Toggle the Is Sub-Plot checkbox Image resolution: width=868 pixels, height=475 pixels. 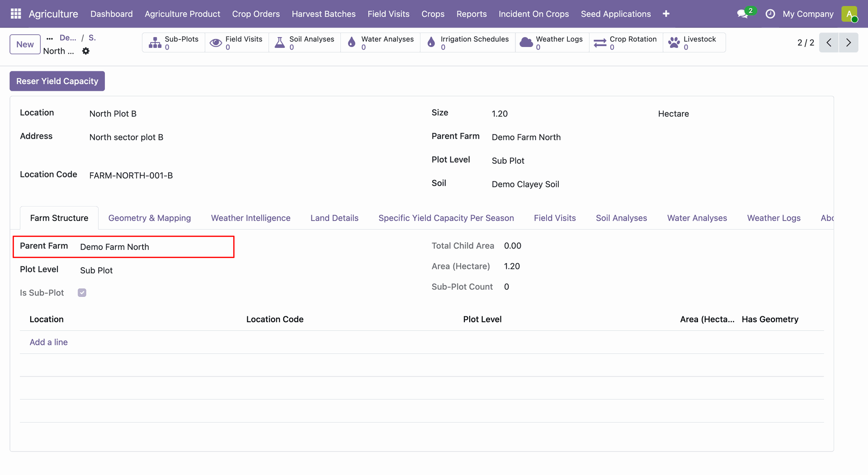82,293
